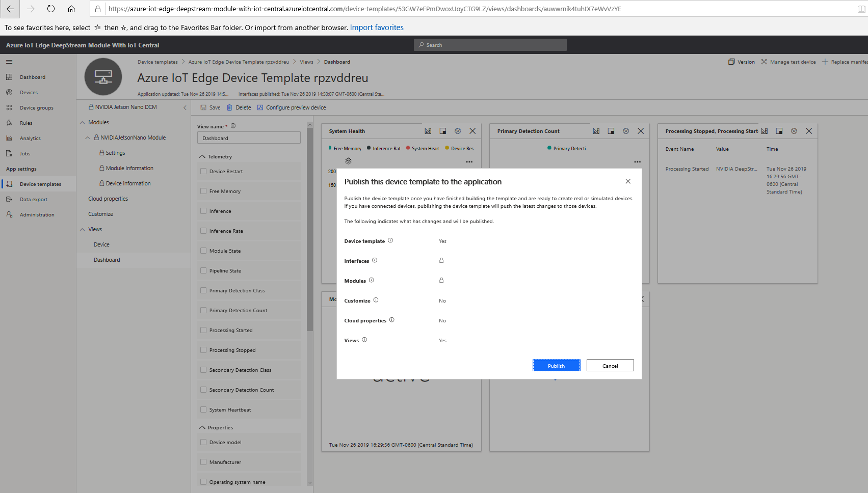The width and height of the screenshot is (868, 493).
Task: Click the Data export sidebar icon
Action: coord(9,199)
